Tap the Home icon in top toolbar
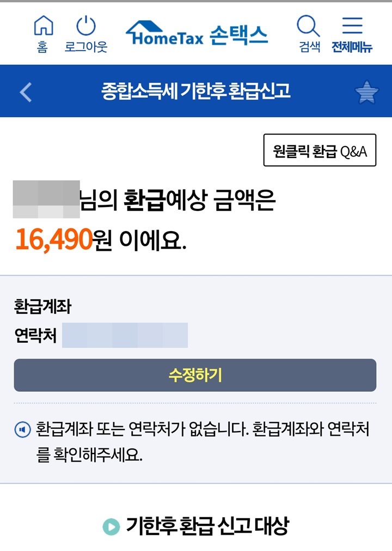The height and width of the screenshot is (551, 392). coord(42,26)
